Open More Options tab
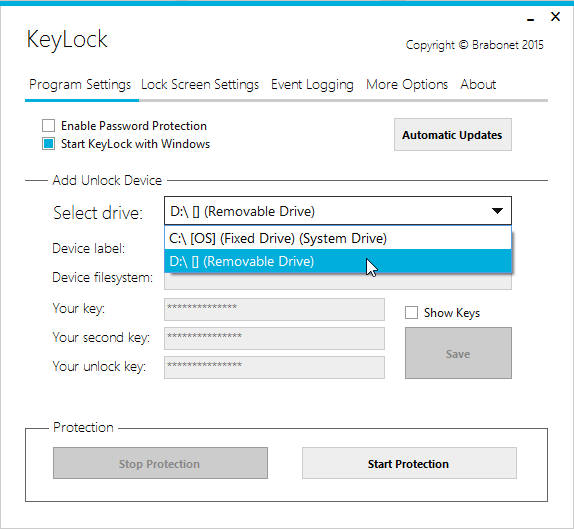Image resolution: width=574 pixels, height=529 pixels. coord(407,85)
